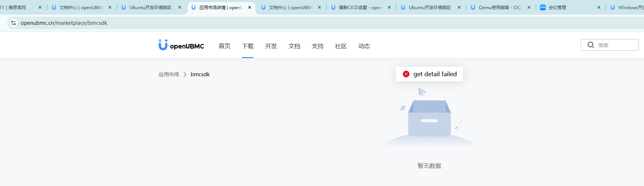Go to 应用市场 breadcrumb link

[169, 74]
